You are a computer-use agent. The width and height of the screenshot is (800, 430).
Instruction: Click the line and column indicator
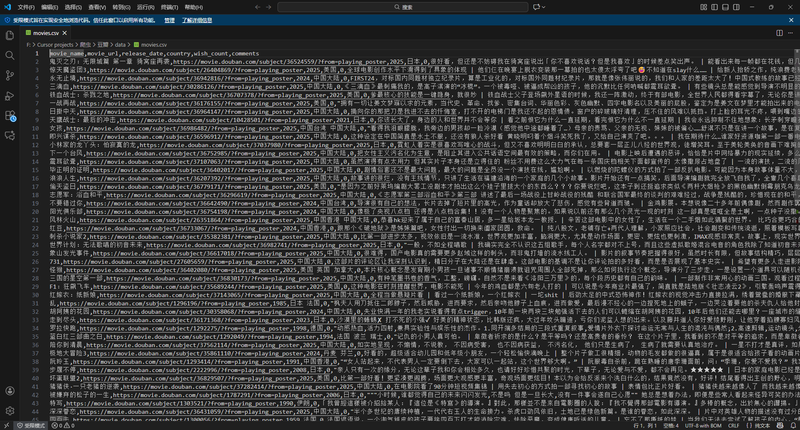point(646,425)
